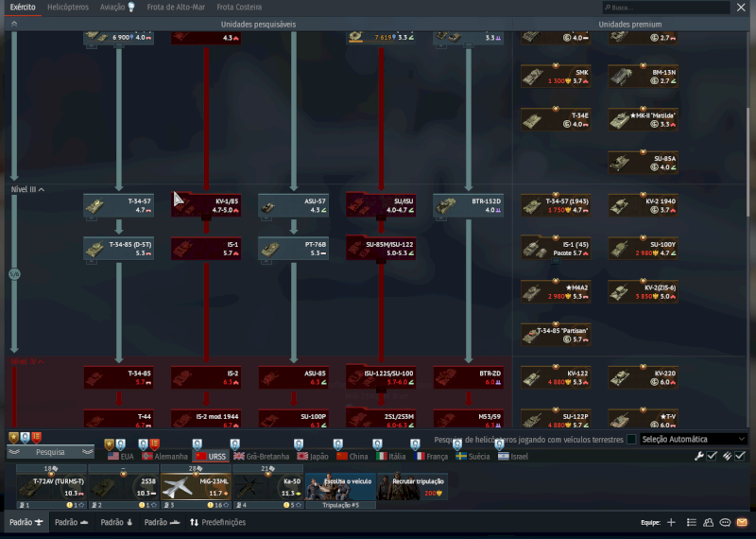This screenshot has width=756, height=539.
Task: Click the wrench settings icon
Action: coord(699,456)
